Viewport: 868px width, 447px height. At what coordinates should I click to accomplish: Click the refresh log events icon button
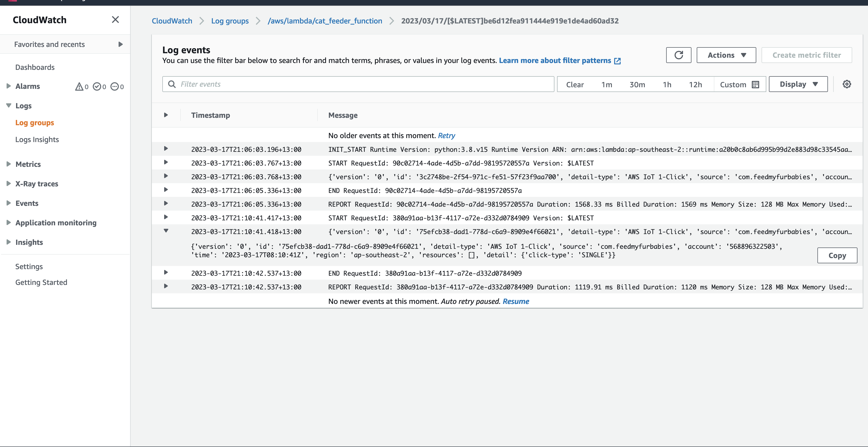coord(678,55)
